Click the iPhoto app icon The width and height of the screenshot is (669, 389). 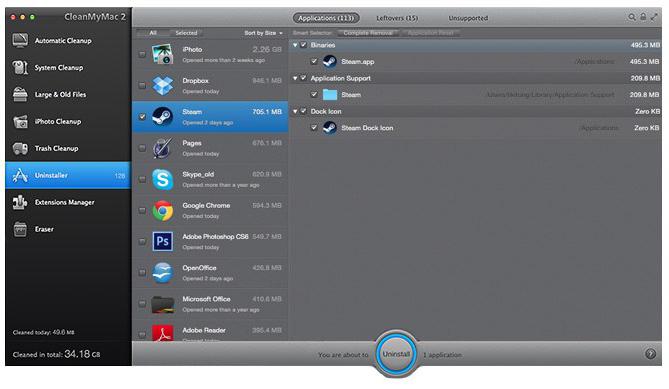coord(163,54)
